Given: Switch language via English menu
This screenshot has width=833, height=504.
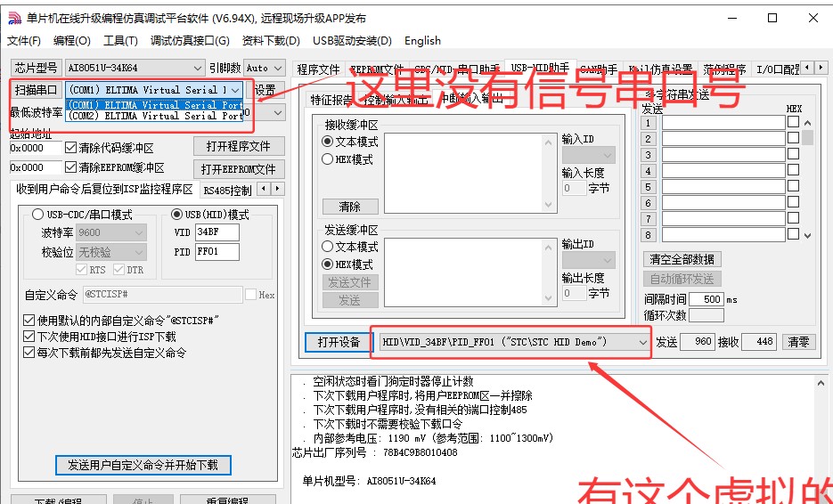Looking at the screenshot, I should point(422,41).
